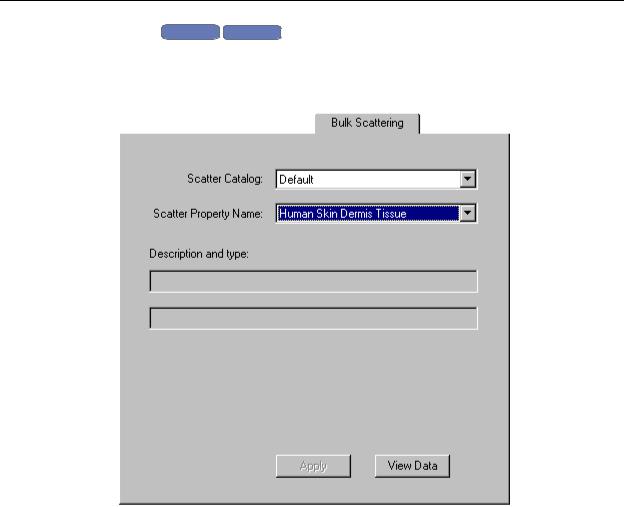Expand the Scatter Property Name dropdown arrow

468,214
